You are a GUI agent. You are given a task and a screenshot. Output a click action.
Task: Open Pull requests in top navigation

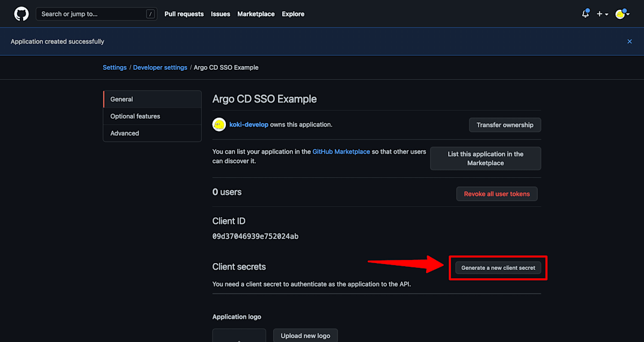click(184, 14)
